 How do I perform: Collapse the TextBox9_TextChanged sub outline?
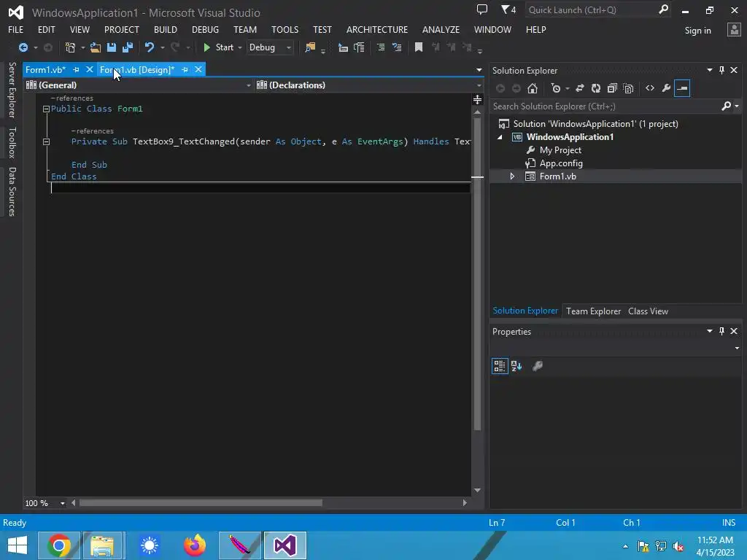[x=46, y=141]
